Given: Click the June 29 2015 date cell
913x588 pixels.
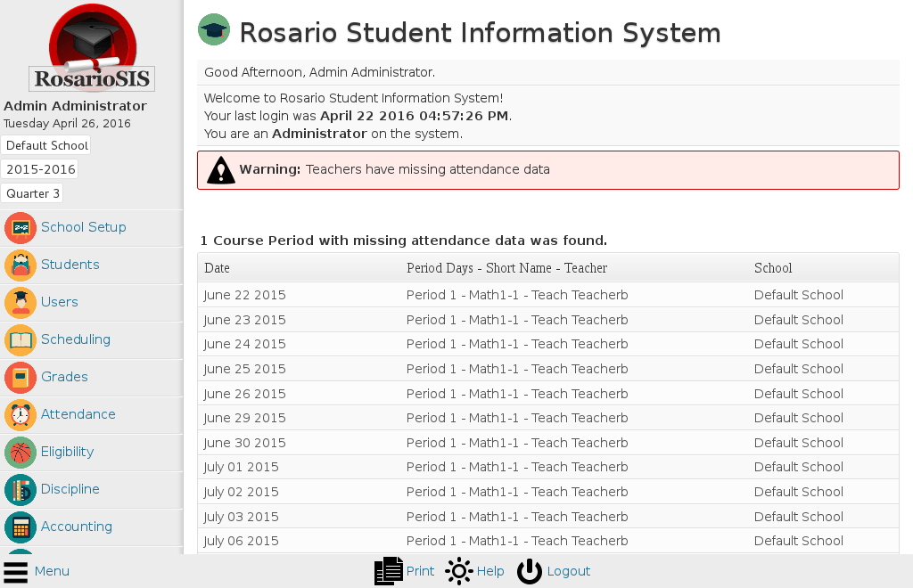Looking at the screenshot, I should pyautogui.click(x=244, y=418).
